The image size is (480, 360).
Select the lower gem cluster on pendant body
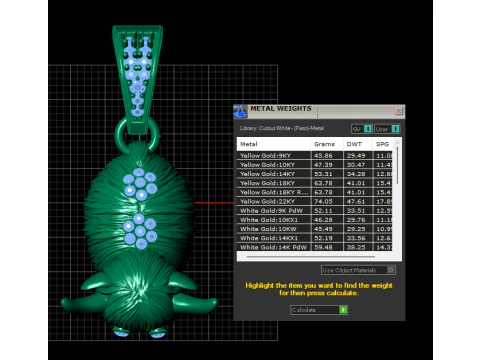coord(140,231)
